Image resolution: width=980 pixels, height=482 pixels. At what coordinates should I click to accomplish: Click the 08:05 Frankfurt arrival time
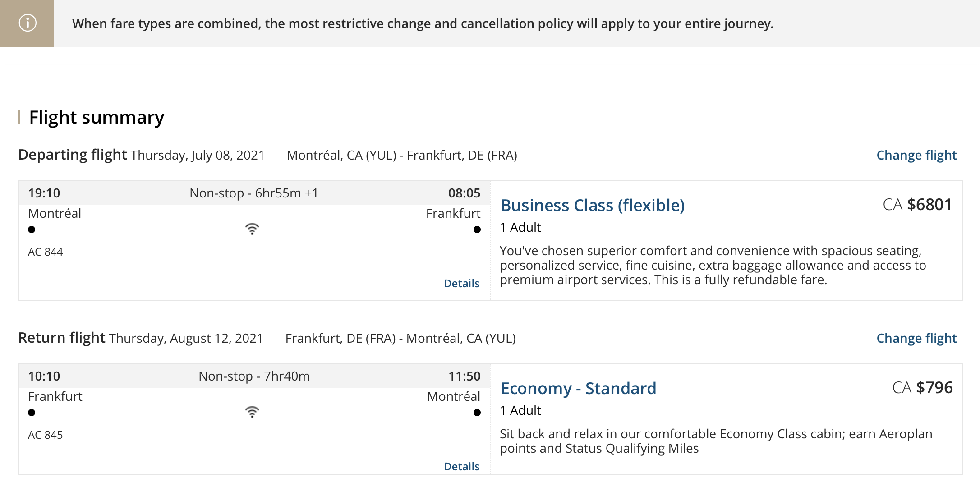click(x=464, y=193)
